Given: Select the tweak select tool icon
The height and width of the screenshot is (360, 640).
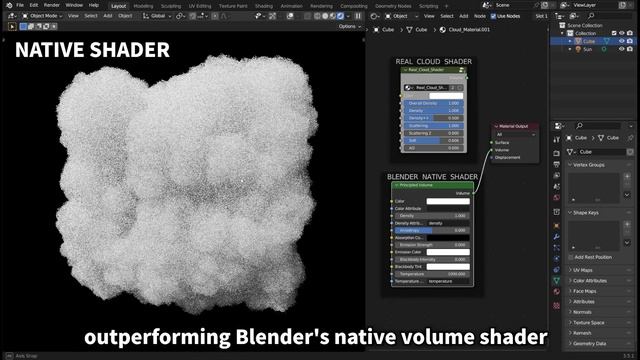Looking at the screenshot, I should point(12,27).
